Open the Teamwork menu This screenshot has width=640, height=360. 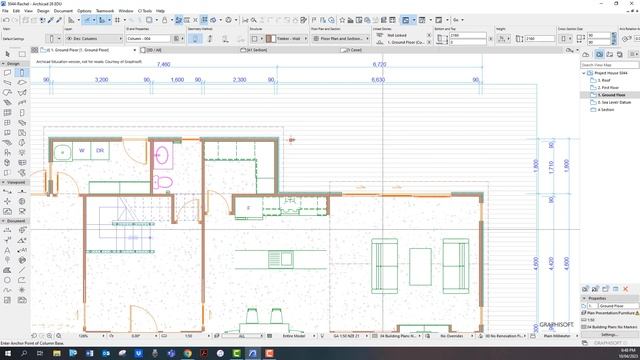(105, 11)
